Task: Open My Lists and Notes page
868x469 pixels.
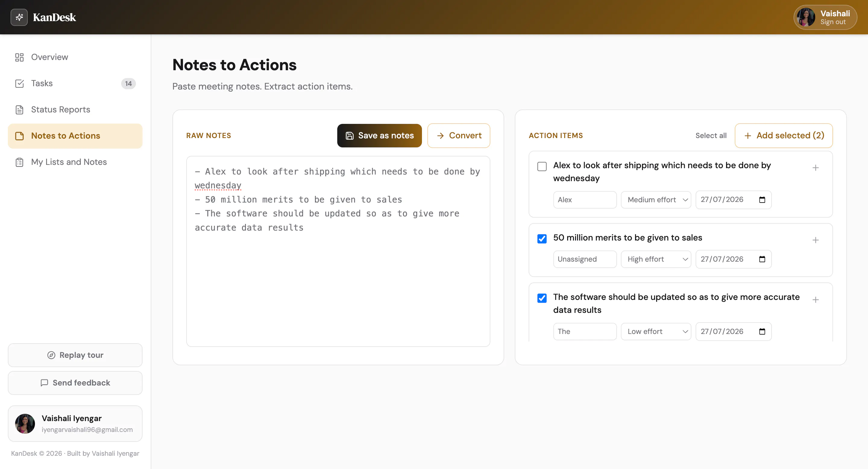Action: (75, 162)
